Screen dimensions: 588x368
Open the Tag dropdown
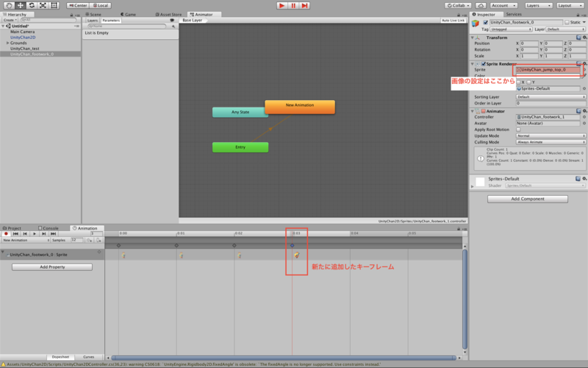[x=511, y=29]
